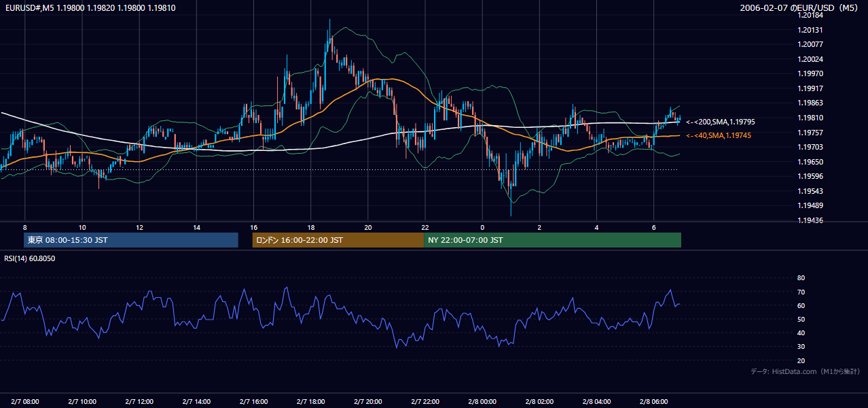Click hour tick 10 under price chart

pos(82,227)
